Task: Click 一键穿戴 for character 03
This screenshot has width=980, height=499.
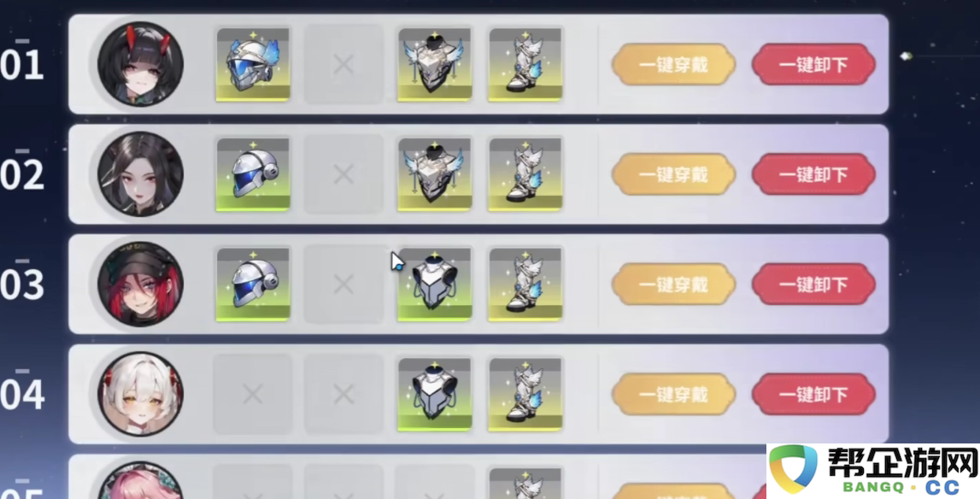Action: click(x=674, y=285)
